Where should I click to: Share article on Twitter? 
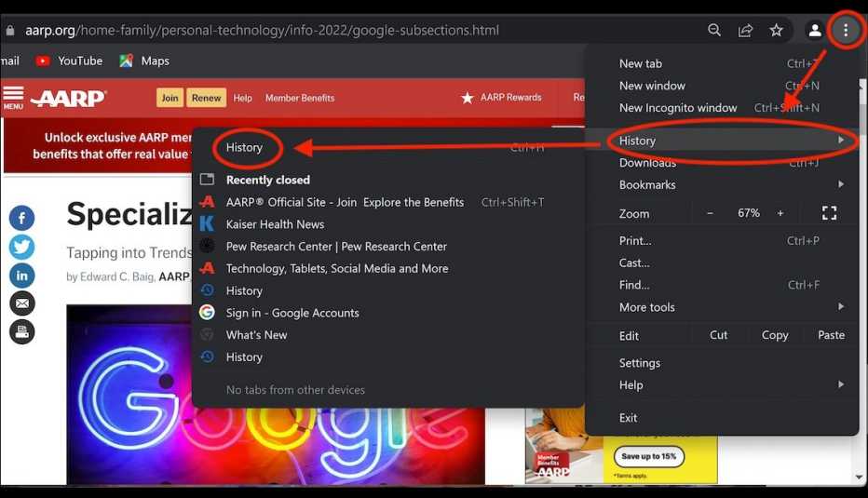pos(21,247)
